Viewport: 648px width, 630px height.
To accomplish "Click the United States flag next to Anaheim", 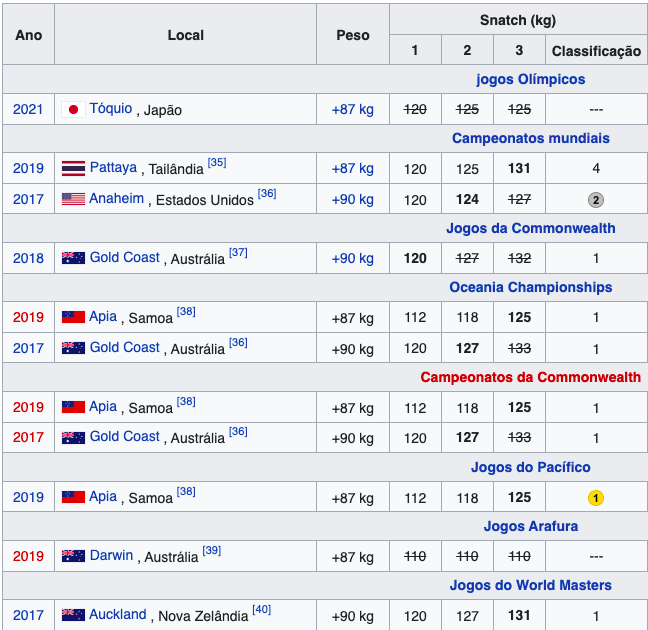I will point(72,199).
